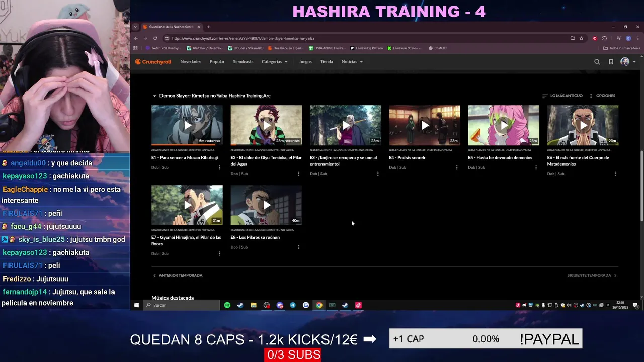Image resolution: width=644 pixels, height=362 pixels.
Task: Click the taskbar clock showing 22:40
Action: [x=620, y=305]
